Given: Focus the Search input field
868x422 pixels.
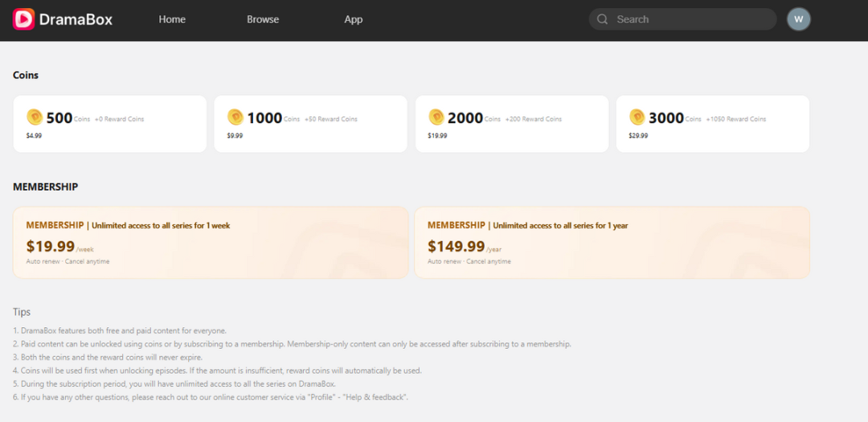Looking at the screenshot, I should tap(690, 19).
